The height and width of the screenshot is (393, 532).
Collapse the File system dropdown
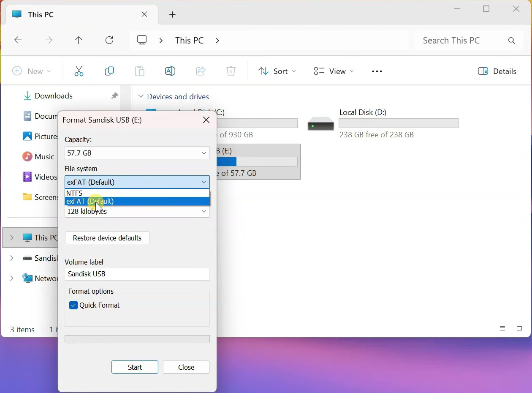137,182
